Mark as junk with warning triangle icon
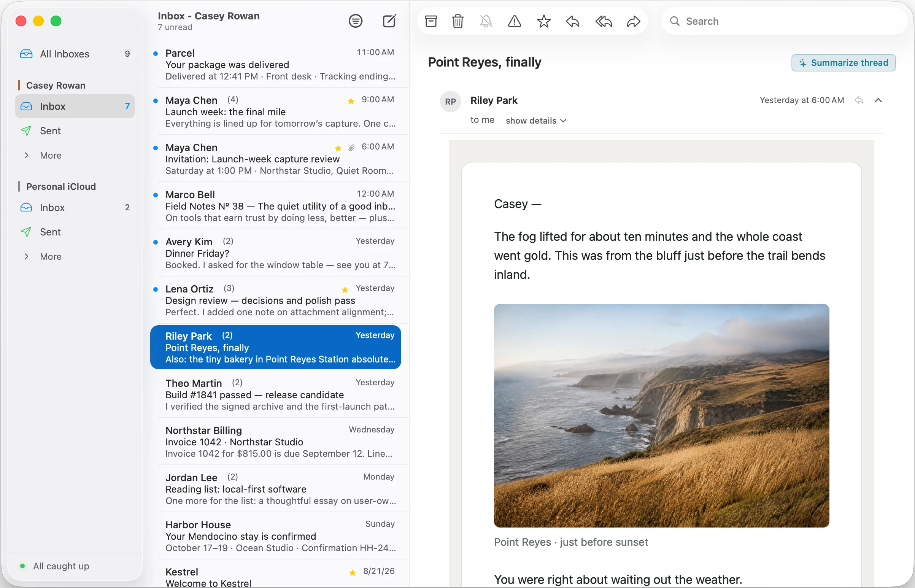The image size is (915, 588). pyautogui.click(x=515, y=21)
